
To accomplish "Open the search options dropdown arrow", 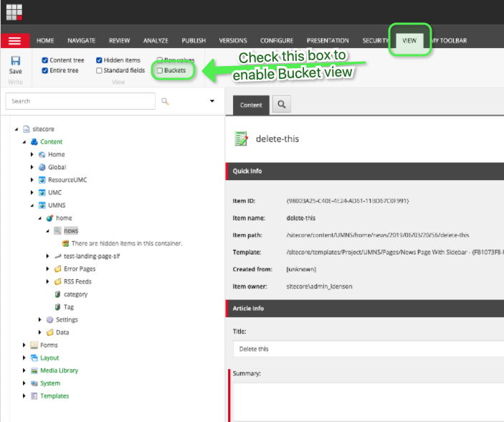I will coord(212,101).
